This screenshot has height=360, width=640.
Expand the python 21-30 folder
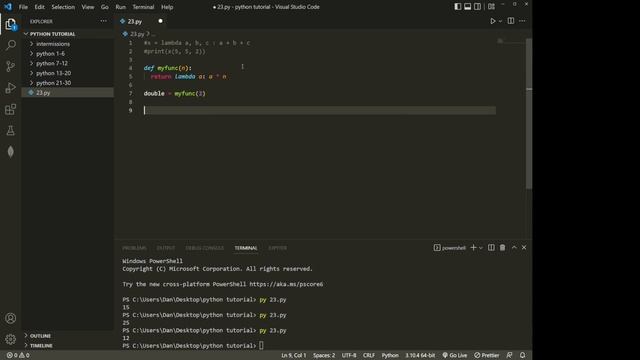pyautogui.click(x=53, y=83)
